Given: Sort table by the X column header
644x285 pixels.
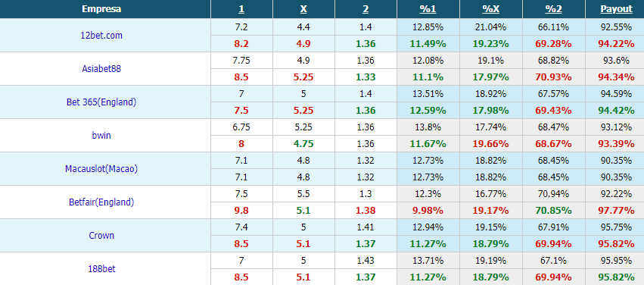Looking at the screenshot, I should click(303, 9).
